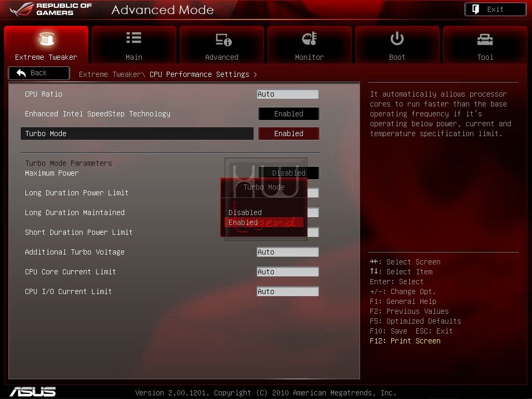Viewport: 532px width, 399px height.
Task: Click the Boot power icon
Action: point(397,38)
